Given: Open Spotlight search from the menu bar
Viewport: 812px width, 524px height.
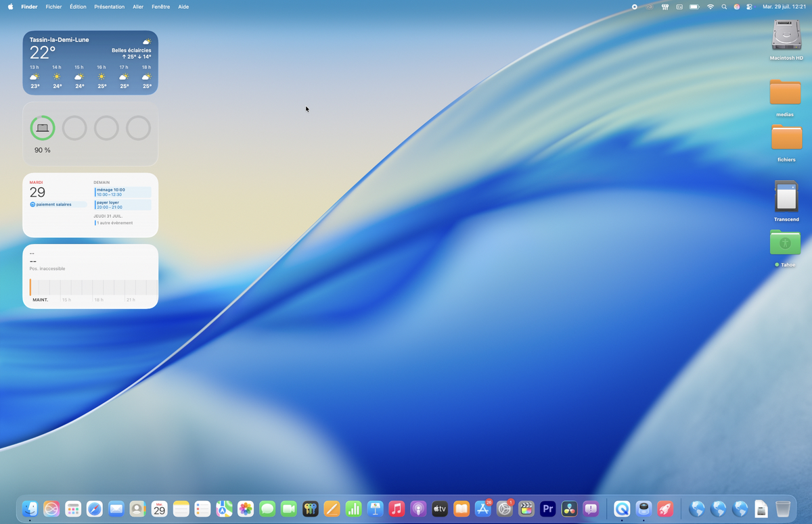Looking at the screenshot, I should (x=724, y=6).
